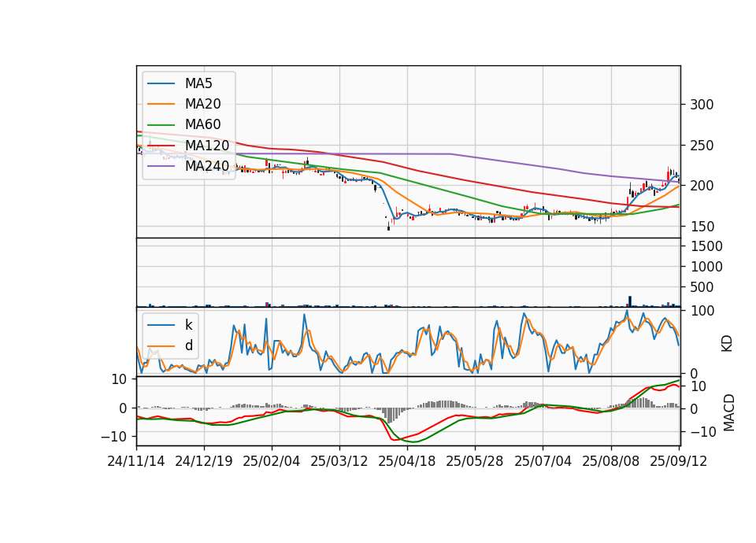
Task: Click the d legend label in KD panel
Action: [x=189, y=345]
